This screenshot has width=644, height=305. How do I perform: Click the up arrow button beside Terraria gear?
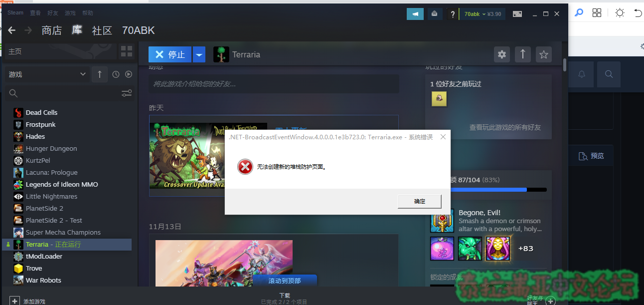click(523, 54)
